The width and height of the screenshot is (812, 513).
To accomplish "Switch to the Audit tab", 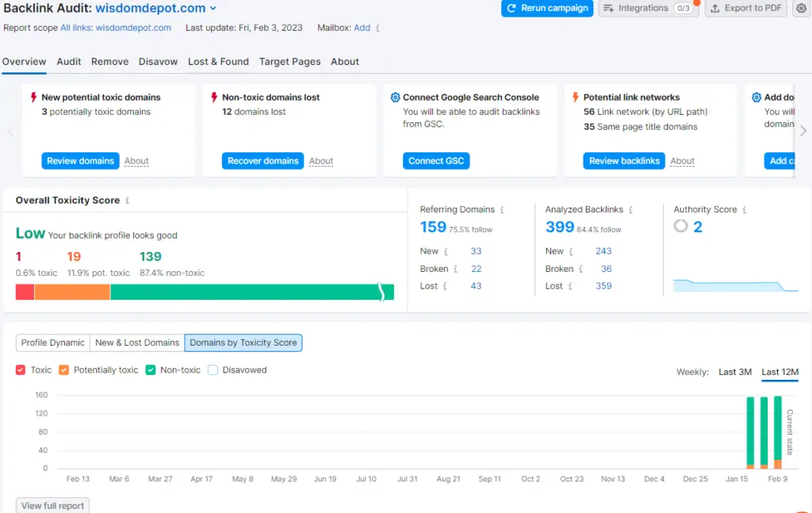I will [x=69, y=62].
